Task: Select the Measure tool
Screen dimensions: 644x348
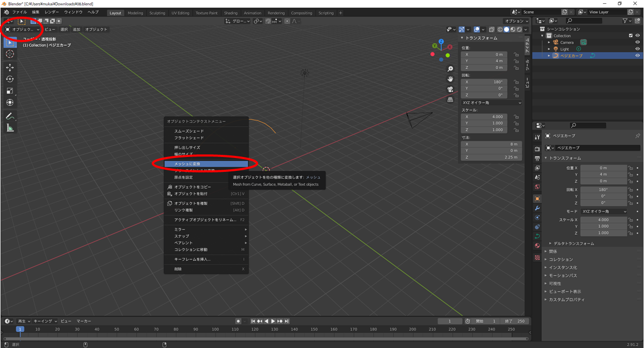Action: coord(10,128)
